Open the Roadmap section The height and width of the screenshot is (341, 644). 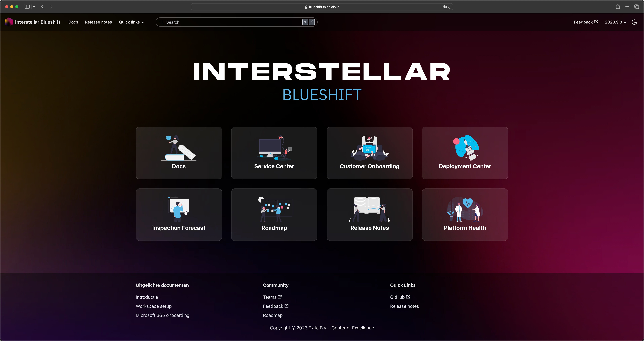coord(274,214)
